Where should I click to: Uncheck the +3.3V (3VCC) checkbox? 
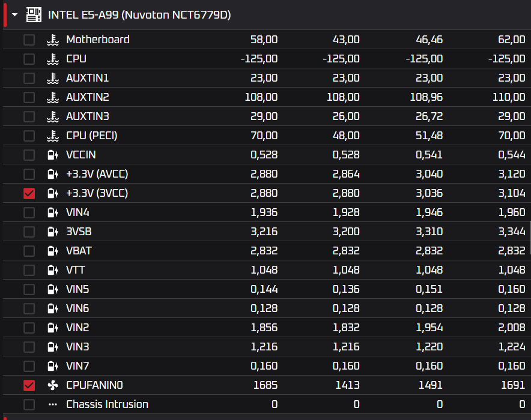coord(29,193)
